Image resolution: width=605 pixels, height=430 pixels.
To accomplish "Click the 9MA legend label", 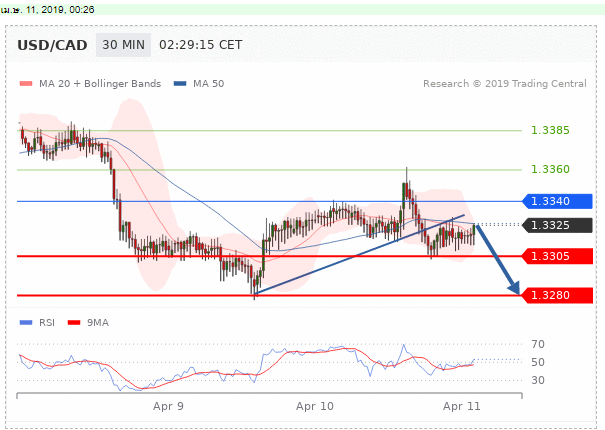I will 98,322.
